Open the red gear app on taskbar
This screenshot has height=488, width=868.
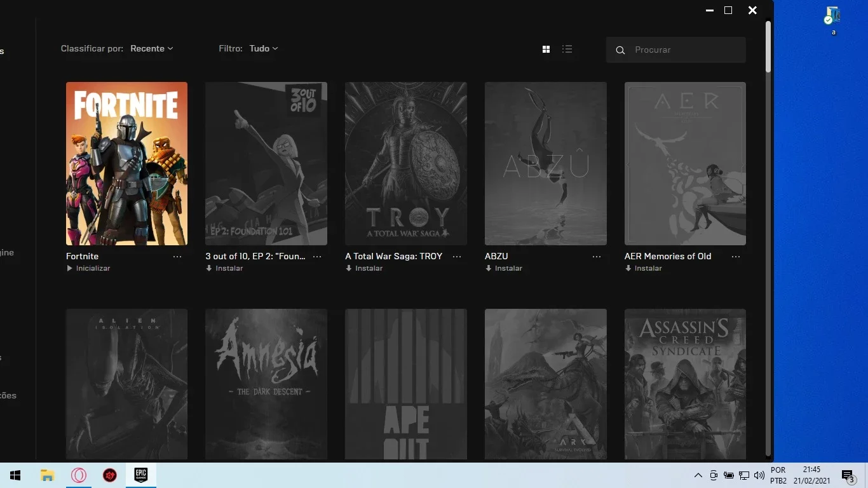tap(110, 475)
